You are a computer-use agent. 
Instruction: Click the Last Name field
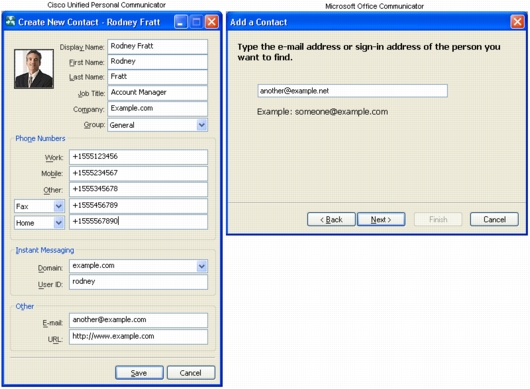(158, 77)
